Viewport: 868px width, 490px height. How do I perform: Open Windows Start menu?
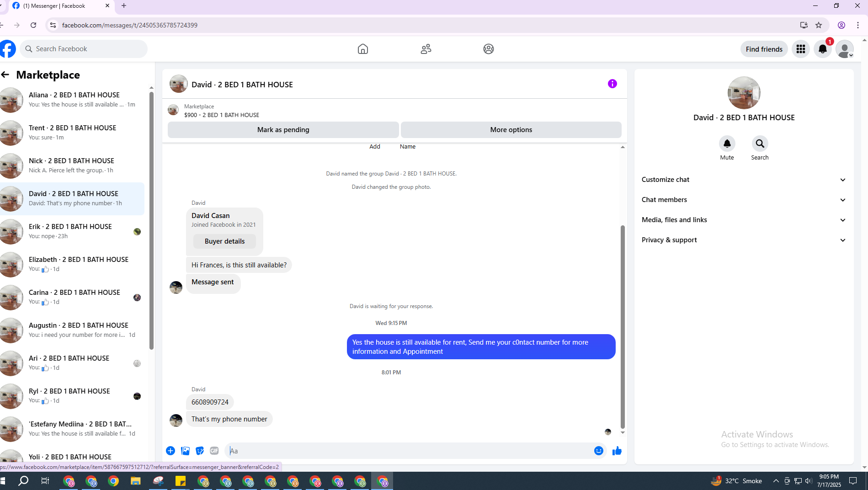tap(3, 481)
